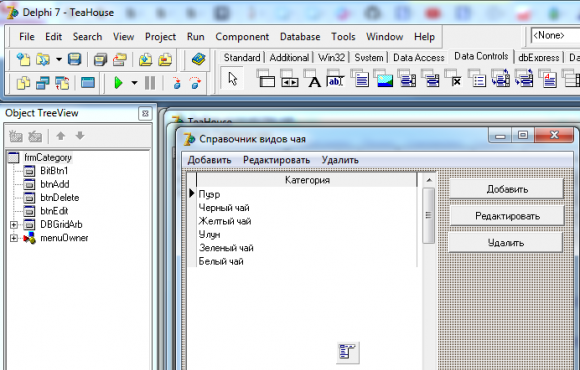Click the Save All diskette icon
580x370 pixels.
pyautogui.click(x=75, y=59)
